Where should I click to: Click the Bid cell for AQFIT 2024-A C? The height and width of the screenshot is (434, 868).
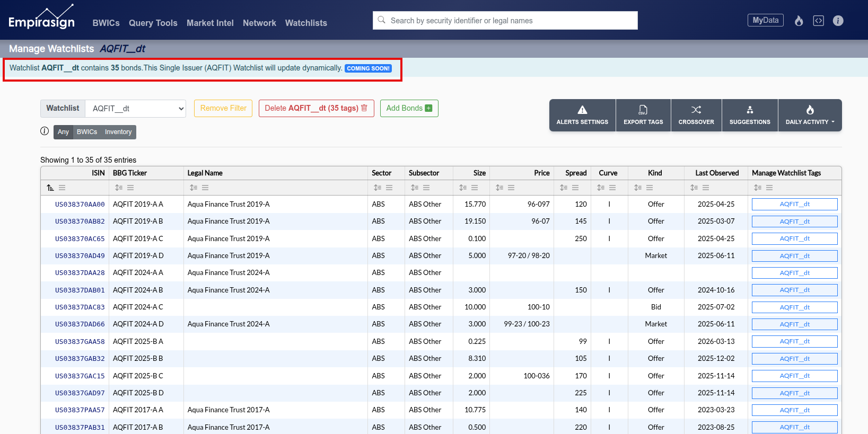coord(656,307)
